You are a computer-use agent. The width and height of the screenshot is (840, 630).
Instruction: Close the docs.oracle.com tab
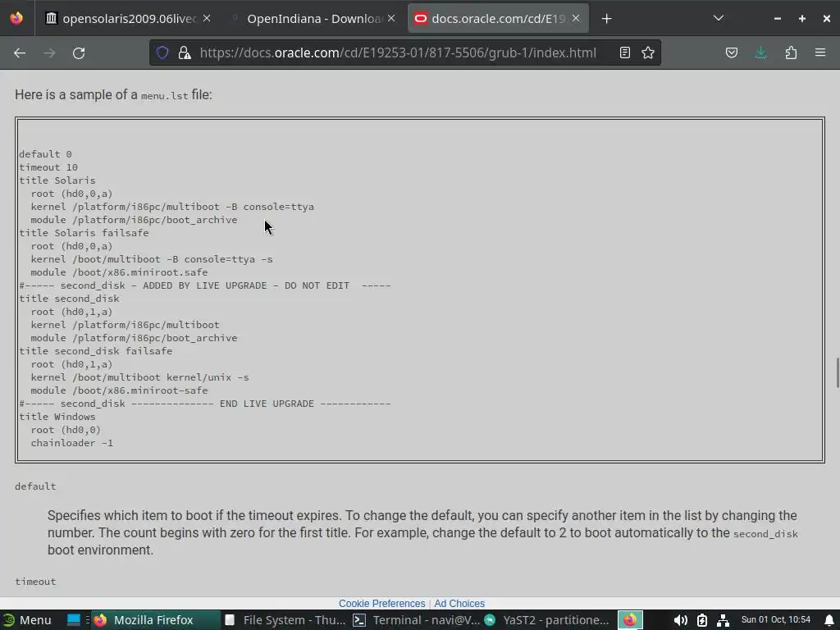(x=576, y=19)
